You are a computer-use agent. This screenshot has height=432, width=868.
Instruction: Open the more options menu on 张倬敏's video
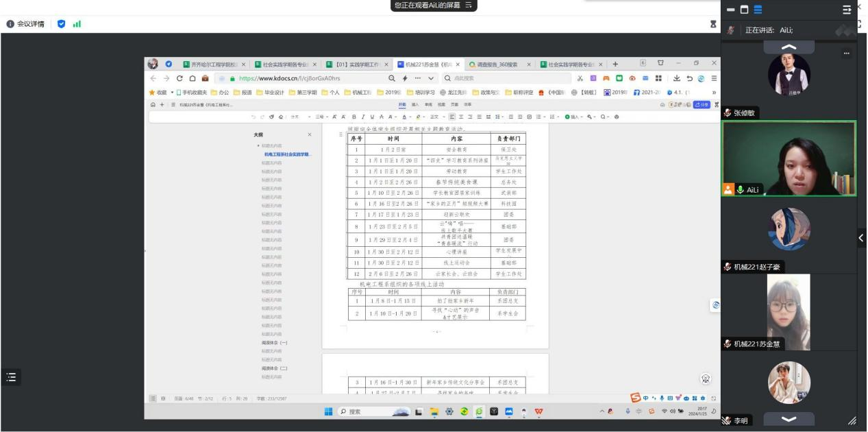point(847,53)
